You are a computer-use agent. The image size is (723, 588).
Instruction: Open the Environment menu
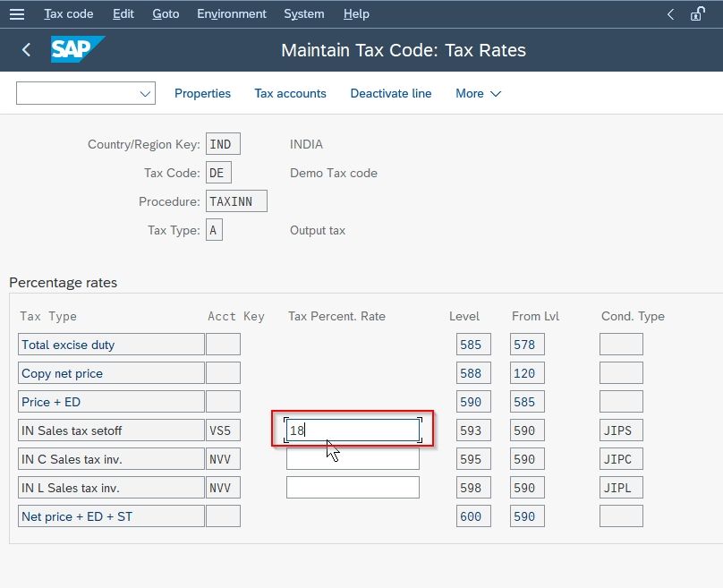pos(232,13)
